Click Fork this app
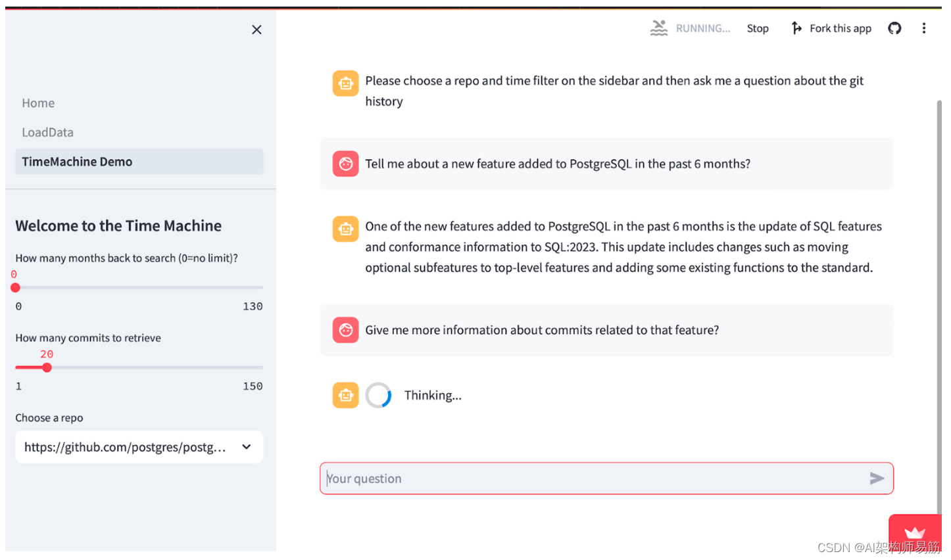This screenshot has width=951, height=560. click(x=832, y=28)
